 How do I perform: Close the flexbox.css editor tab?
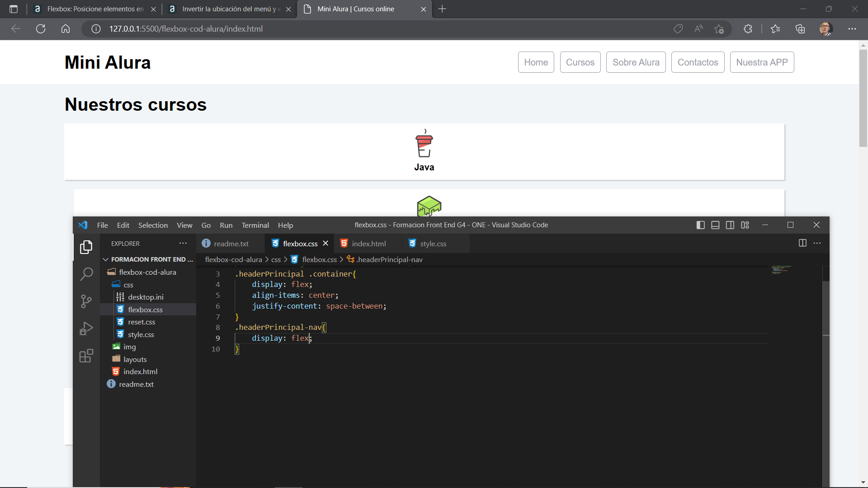click(x=325, y=243)
